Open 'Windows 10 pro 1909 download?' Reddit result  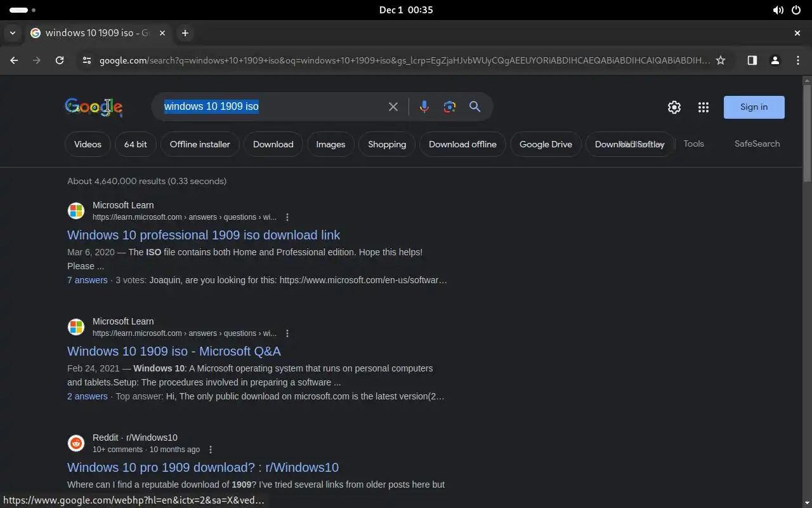point(203,467)
